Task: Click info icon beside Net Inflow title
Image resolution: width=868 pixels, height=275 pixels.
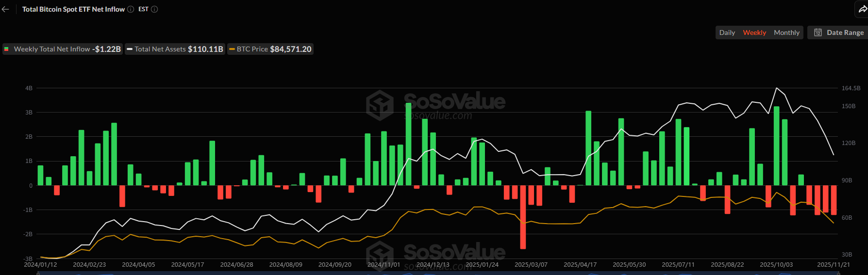Action: pos(131,9)
